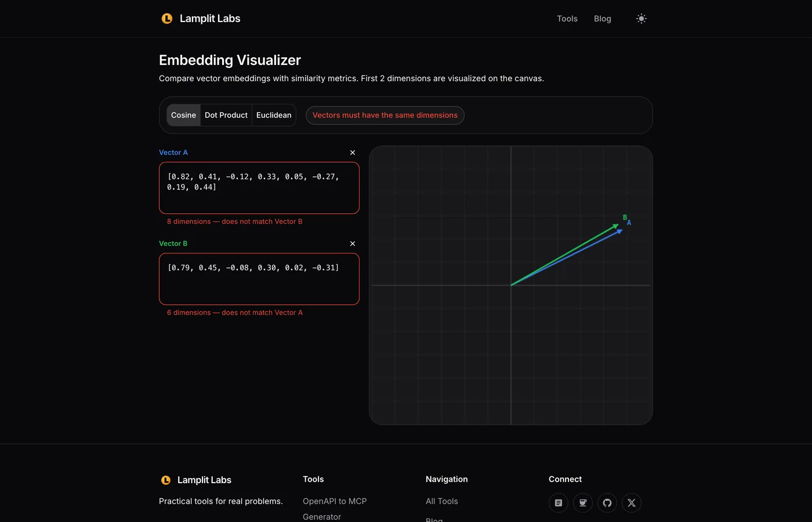Click the Lamplit Labs header logo icon
Image resolution: width=812 pixels, height=522 pixels.
coord(167,19)
